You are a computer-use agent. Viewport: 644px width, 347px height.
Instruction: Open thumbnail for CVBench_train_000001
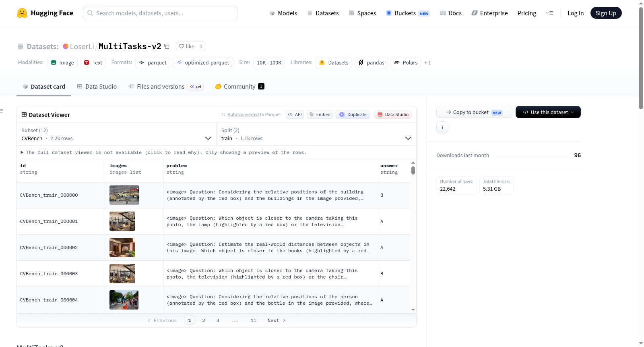[122, 221]
